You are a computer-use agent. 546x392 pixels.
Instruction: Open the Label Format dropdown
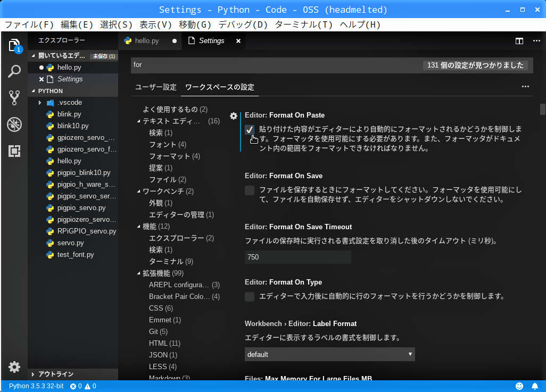coord(329,354)
